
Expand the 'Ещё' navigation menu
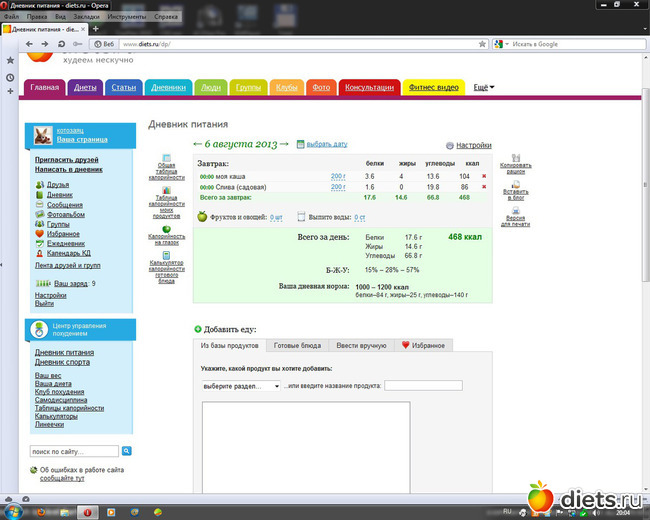[x=484, y=88]
